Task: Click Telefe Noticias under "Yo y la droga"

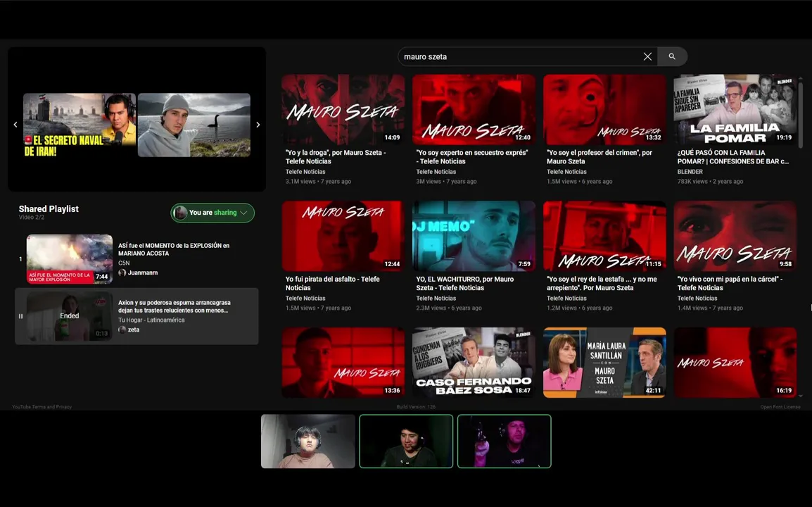Action: coord(305,172)
